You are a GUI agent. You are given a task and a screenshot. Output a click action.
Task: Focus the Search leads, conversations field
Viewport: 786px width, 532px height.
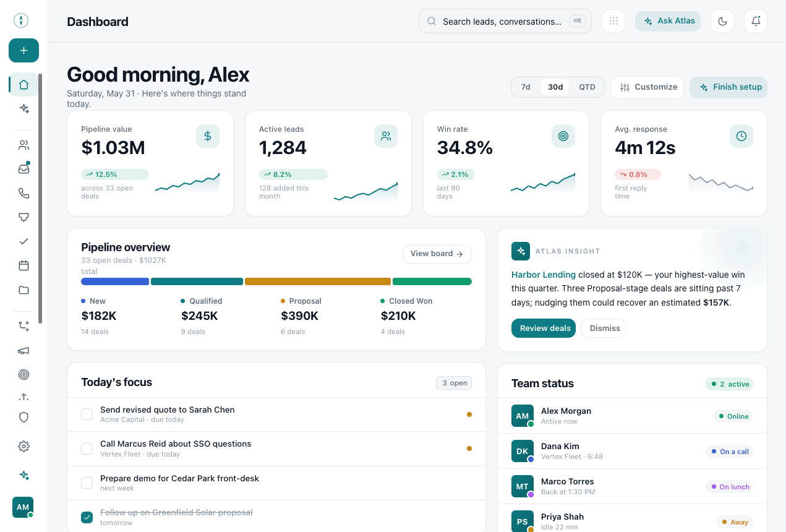(505, 21)
